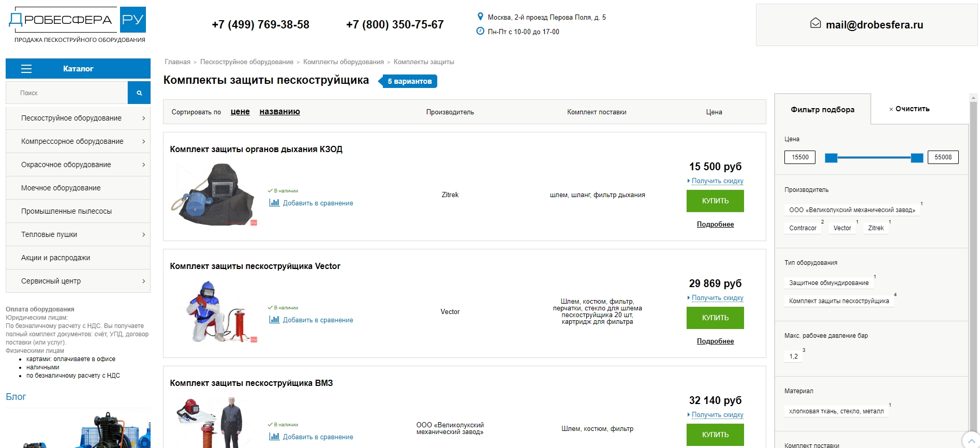Toggle manufacturer filter Великолукский механический завод
The height and width of the screenshot is (448, 980).
[x=852, y=210]
